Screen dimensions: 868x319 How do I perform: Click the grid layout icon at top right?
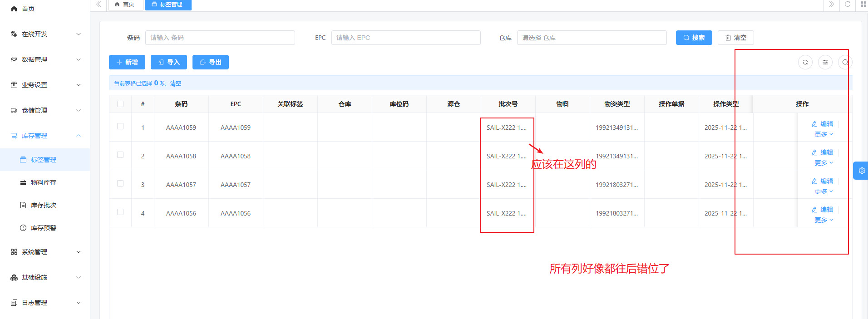(x=863, y=5)
